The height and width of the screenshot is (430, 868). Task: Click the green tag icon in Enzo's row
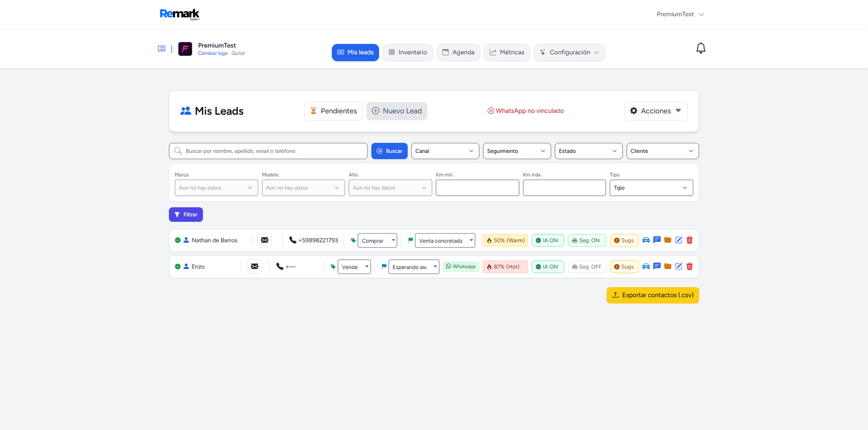click(x=333, y=267)
